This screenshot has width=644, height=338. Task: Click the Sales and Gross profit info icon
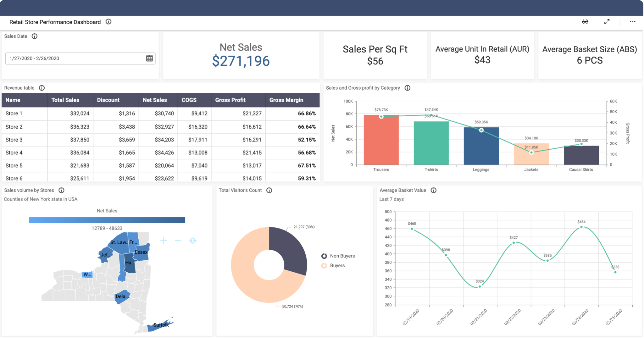[x=407, y=88]
